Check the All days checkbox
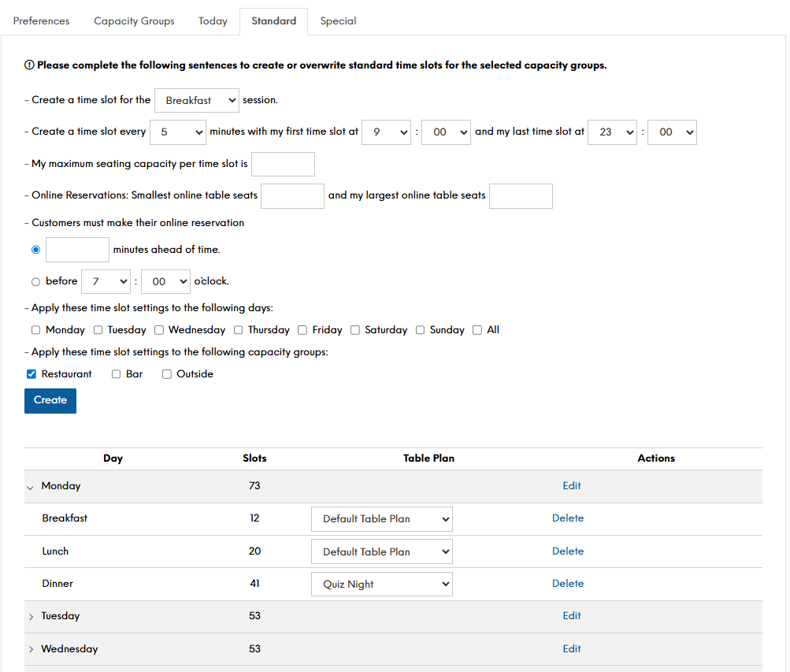Viewport: 790px width, 672px height. point(477,330)
